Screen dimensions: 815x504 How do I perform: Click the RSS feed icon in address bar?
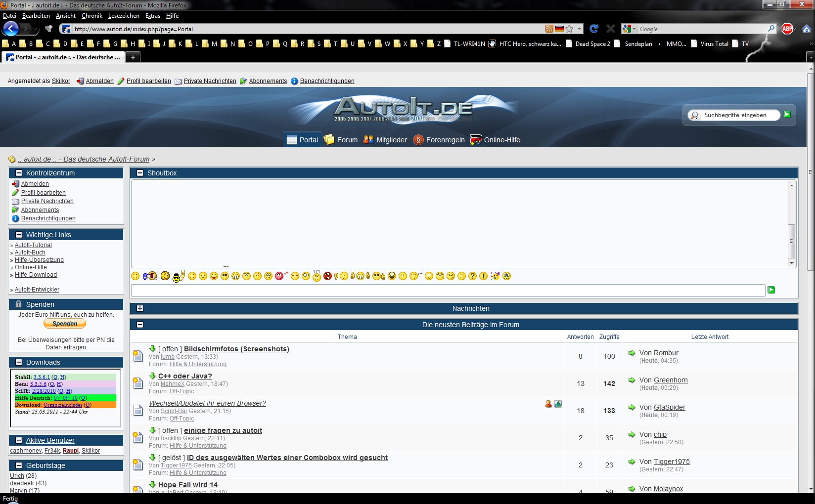pyautogui.click(x=549, y=29)
